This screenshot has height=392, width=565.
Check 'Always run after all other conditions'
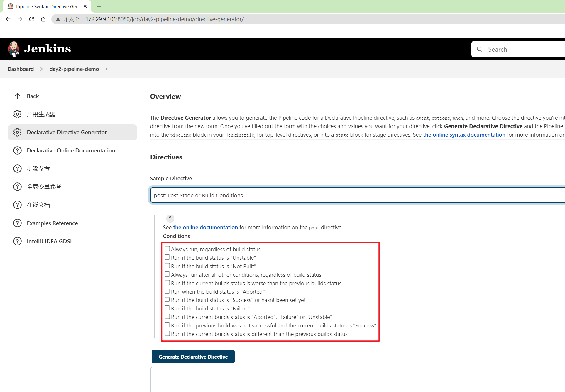click(167, 274)
